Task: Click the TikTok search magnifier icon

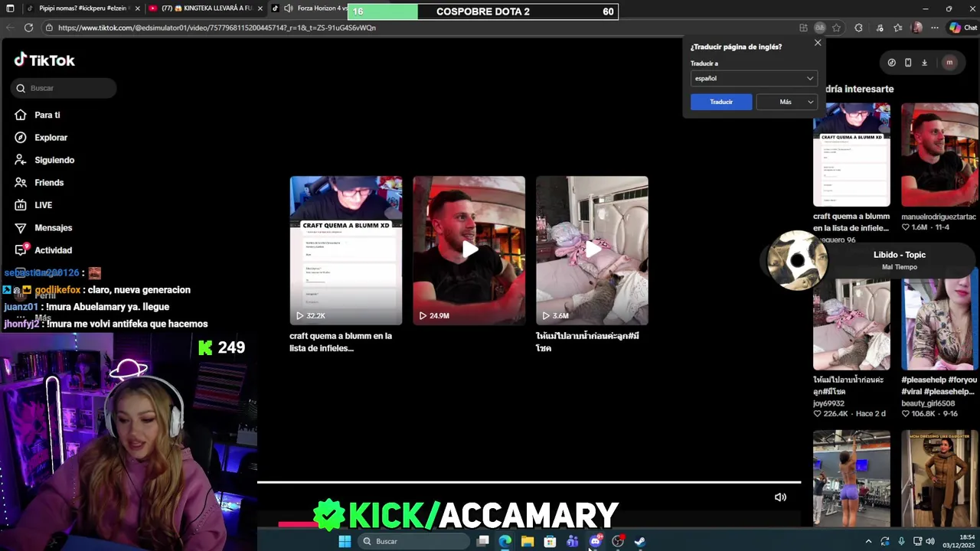Action: coord(21,88)
